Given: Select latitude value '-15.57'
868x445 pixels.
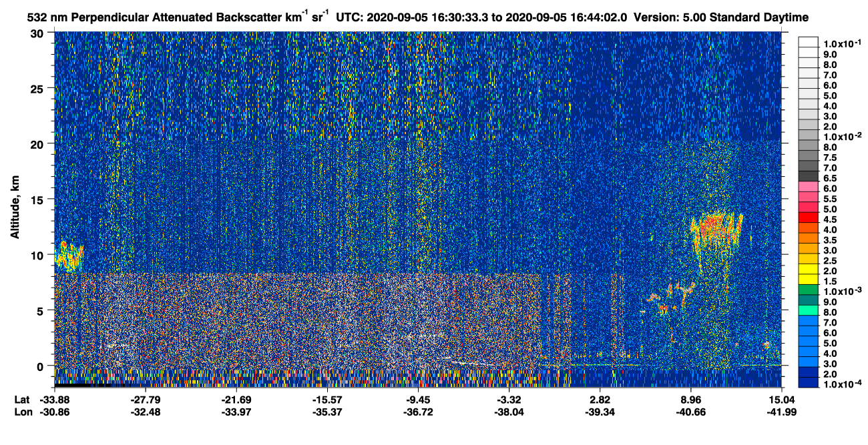Looking at the screenshot, I should point(327,399).
